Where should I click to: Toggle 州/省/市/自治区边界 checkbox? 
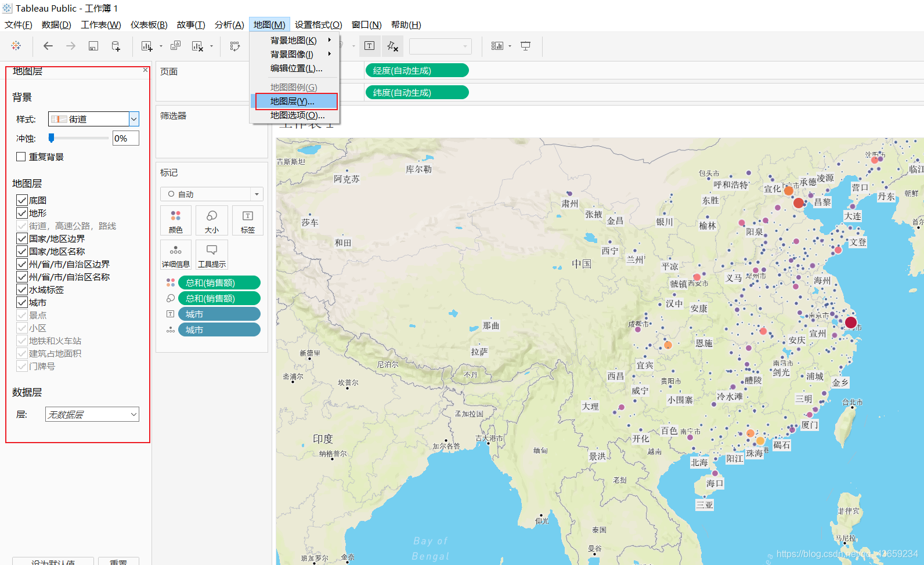point(22,264)
